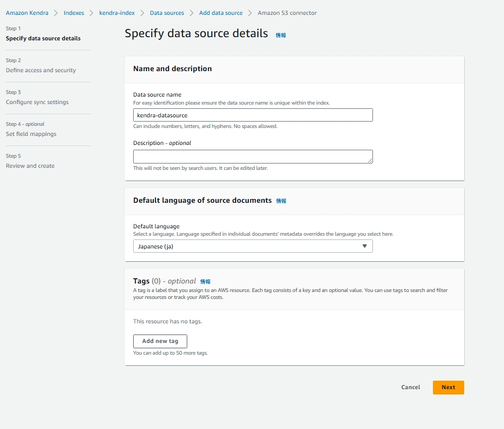This screenshot has height=429, width=504.
Task: Cancel the data source creation
Action: coord(411,388)
